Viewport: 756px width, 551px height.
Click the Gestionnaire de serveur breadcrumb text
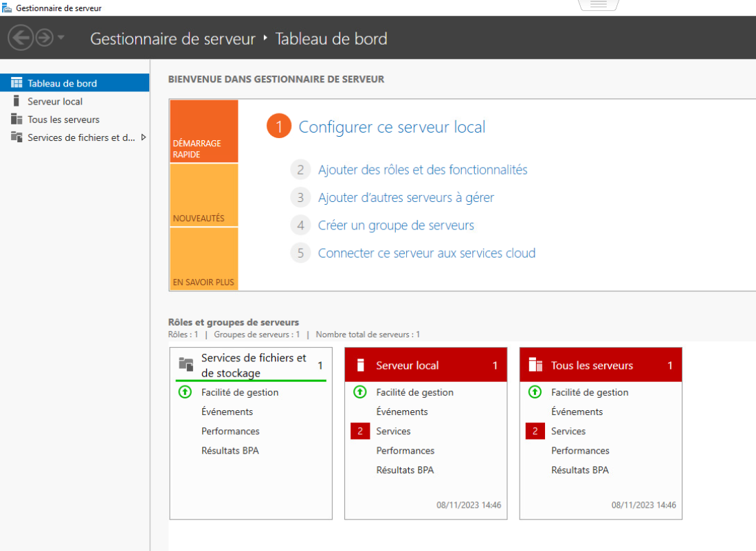coord(173,38)
